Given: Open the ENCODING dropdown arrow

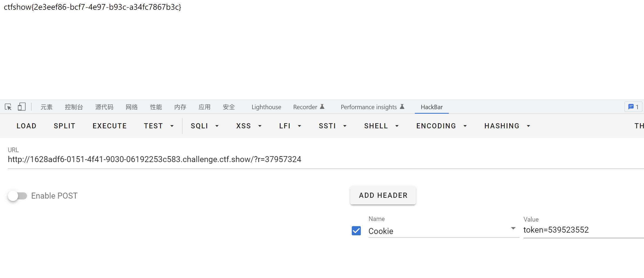Looking at the screenshot, I should click(x=465, y=126).
